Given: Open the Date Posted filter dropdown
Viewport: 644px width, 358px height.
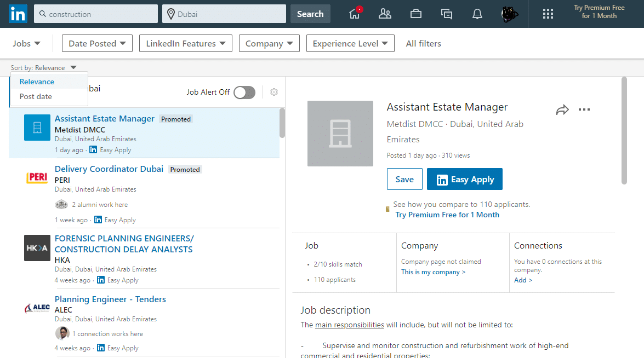Looking at the screenshot, I should coord(97,43).
